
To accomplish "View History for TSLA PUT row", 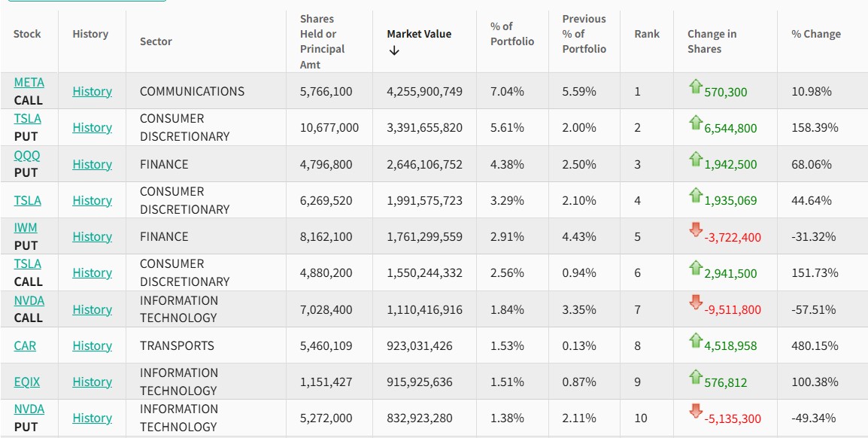I will [x=92, y=127].
